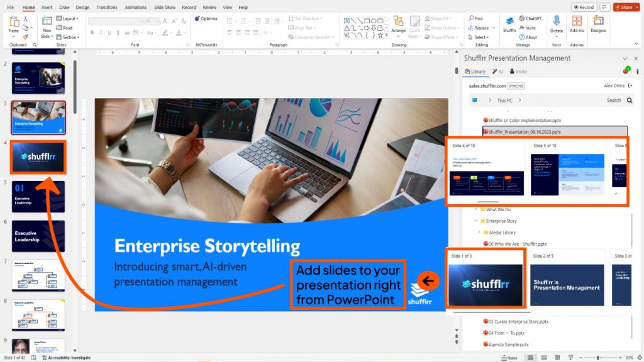Click the Record button at top right
The width and height of the screenshot is (644, 362).
tap(584, 7)
